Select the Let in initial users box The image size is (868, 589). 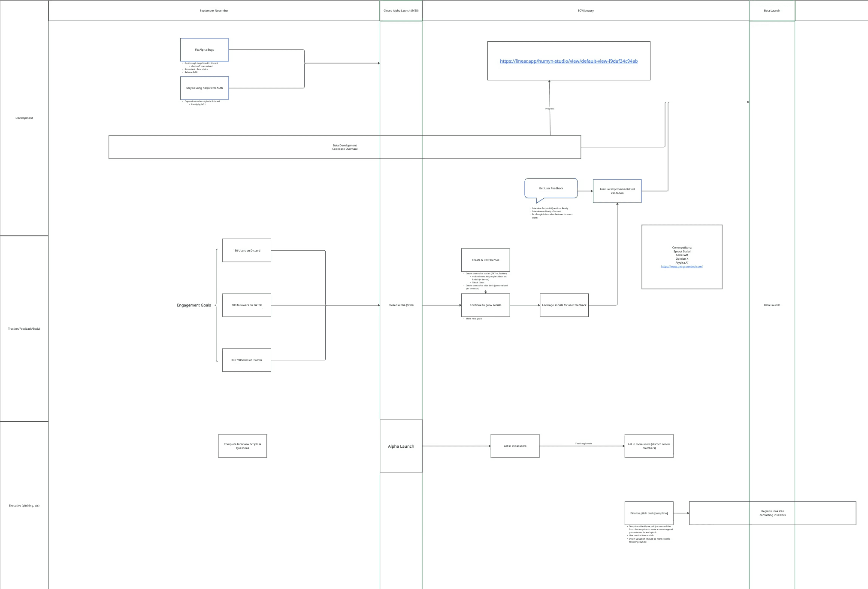tap(515, 446)
